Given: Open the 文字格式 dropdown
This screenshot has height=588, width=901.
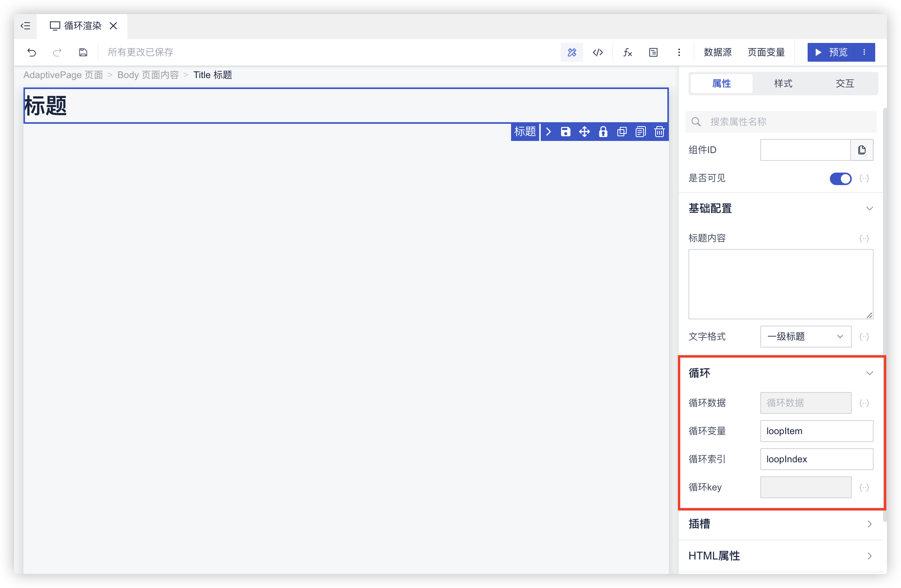Looking at the screenshot, I should point(806,337).
